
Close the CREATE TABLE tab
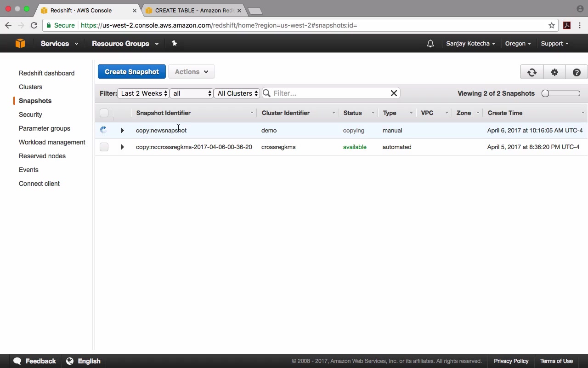point(239,10)
